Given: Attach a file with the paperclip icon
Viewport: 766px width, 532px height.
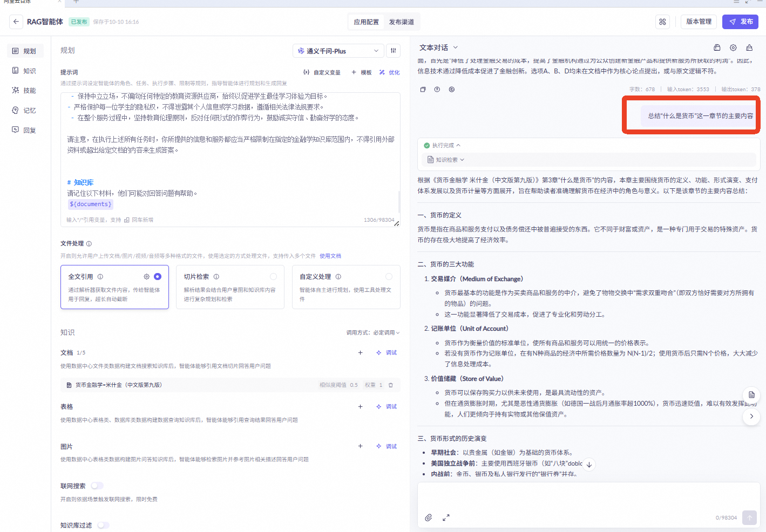Looking at the screenshot, I should pyautogui.click(x=429, y=517).
